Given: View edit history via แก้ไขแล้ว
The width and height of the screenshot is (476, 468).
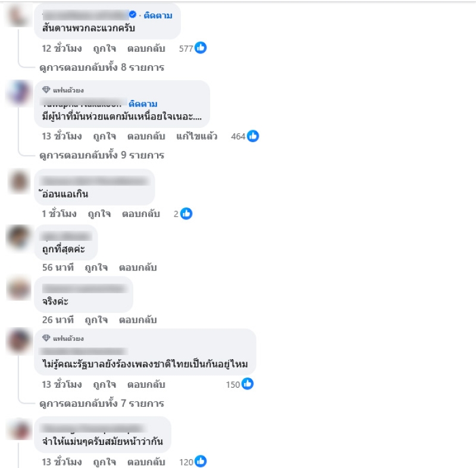Looking at the screenshot, I should (x=197, y=136).
